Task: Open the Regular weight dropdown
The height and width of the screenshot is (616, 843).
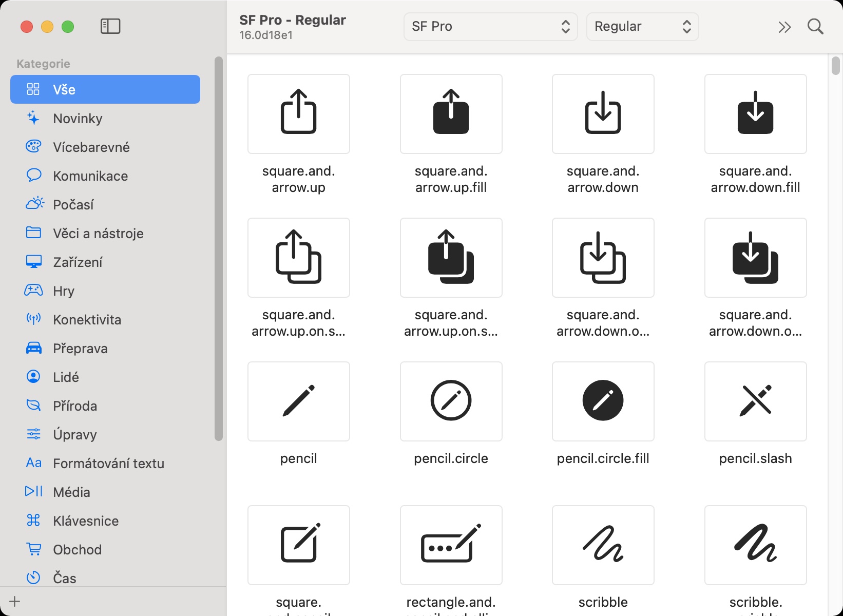Action: coord(642,27)
